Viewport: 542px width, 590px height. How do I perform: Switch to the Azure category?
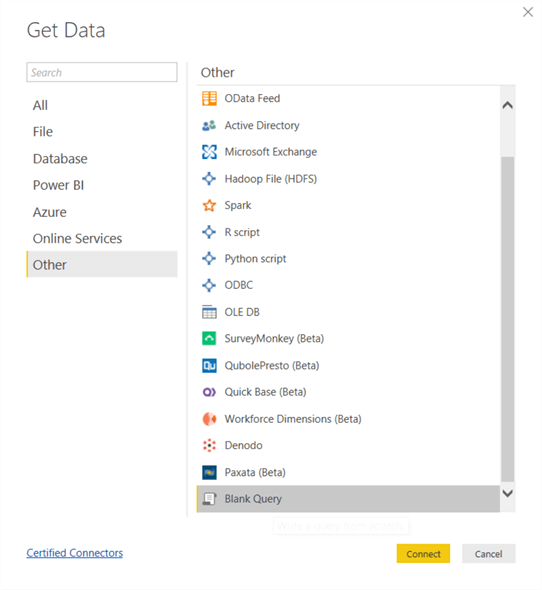tap(102, 212)
